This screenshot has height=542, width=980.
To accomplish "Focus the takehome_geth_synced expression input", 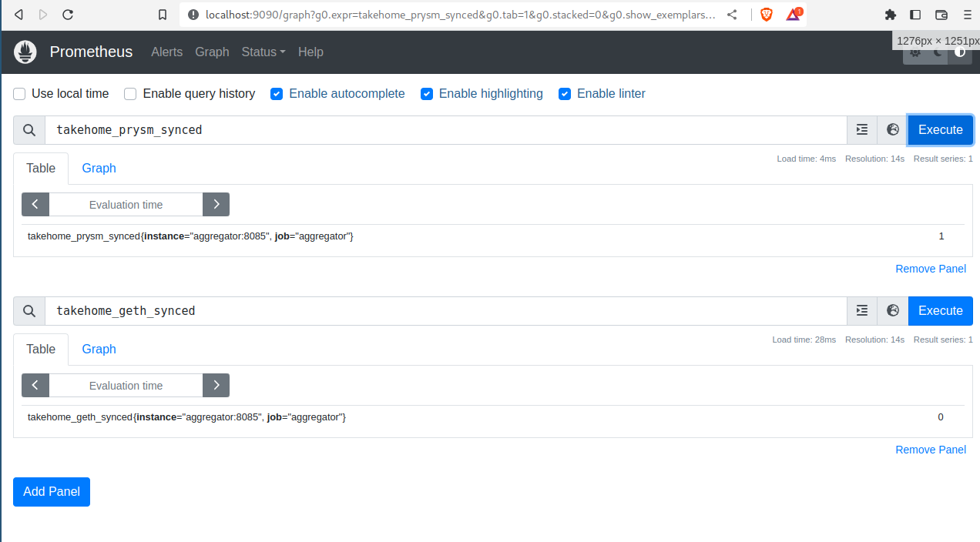I will point(446,311).
